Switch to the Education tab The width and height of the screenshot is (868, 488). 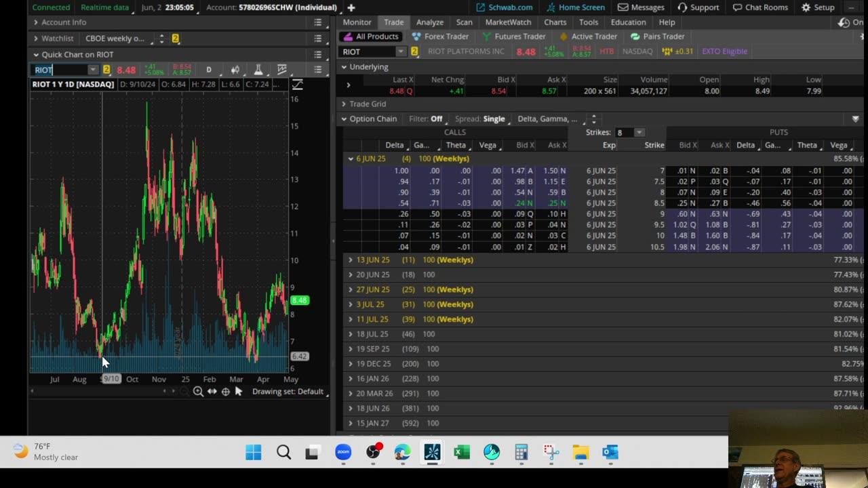[629, 22]
